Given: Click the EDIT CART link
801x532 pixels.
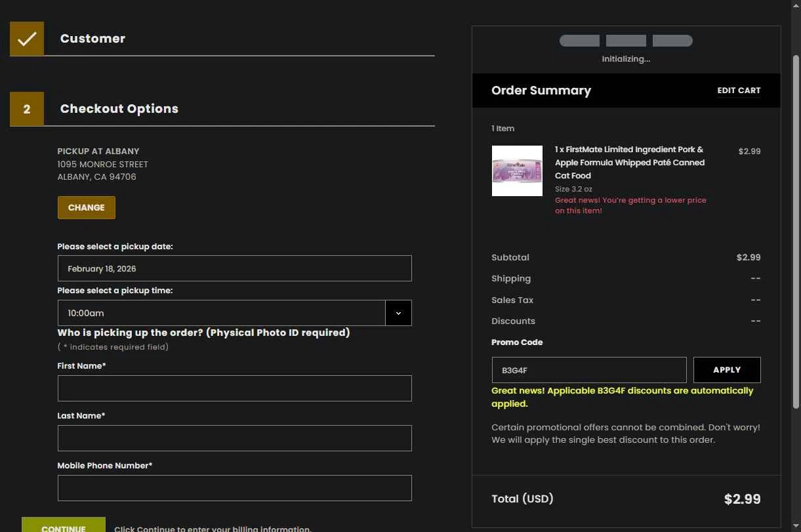Looking at the screenshot, I should pyautogui.click(x=739, y=91).
